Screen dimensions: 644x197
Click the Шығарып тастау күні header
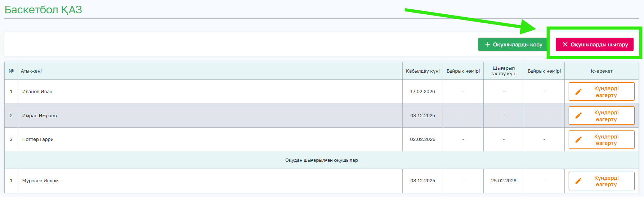tap(504, 71)
